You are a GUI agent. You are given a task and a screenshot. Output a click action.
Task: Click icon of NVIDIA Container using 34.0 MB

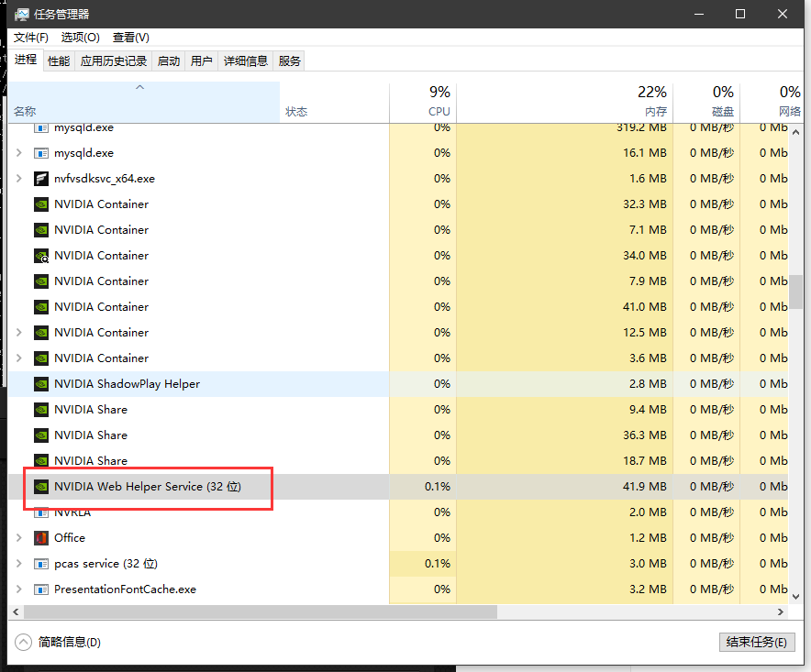[x=41, y=256]
